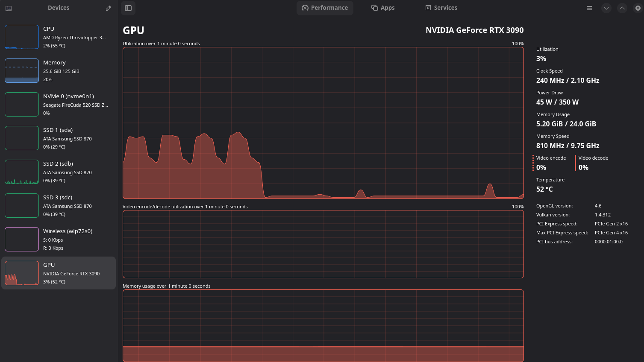
Task: Select the GPU device in the sidebar
Action: pyautogui.click(x=59, y=273)
